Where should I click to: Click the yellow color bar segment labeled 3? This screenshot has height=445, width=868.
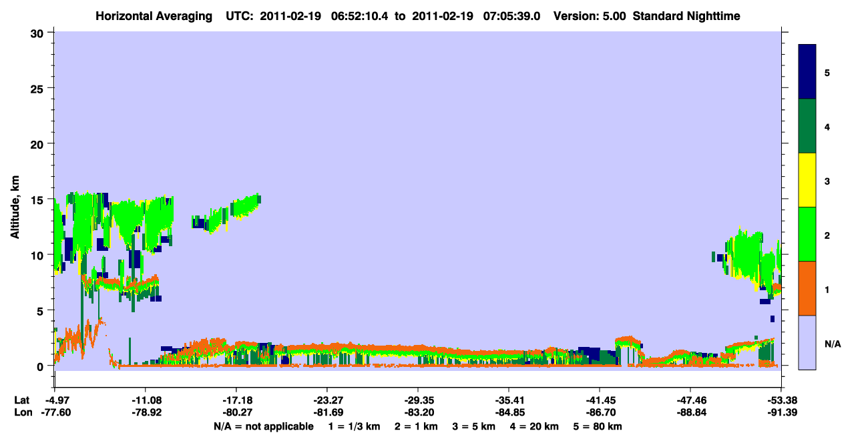pos(807,180)
